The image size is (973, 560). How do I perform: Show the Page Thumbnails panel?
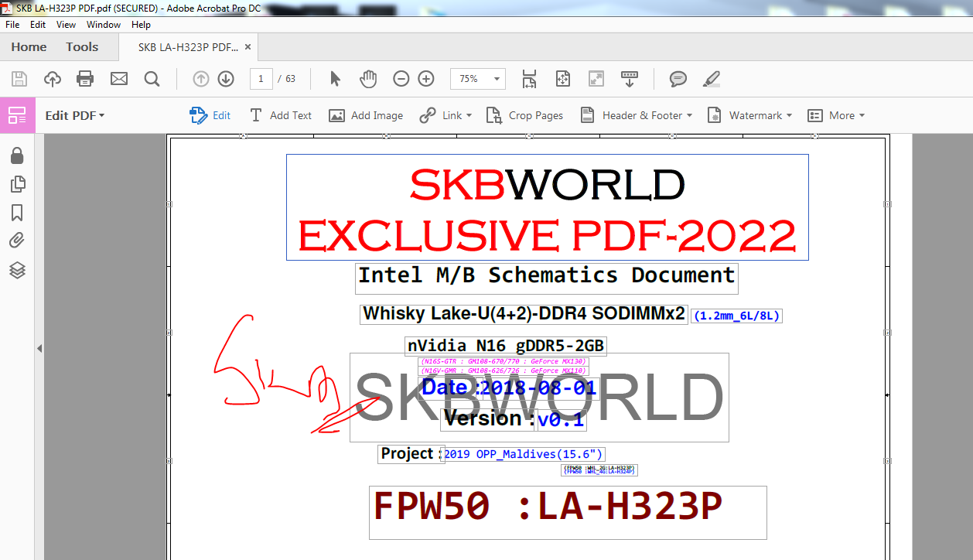click(17, 184)
